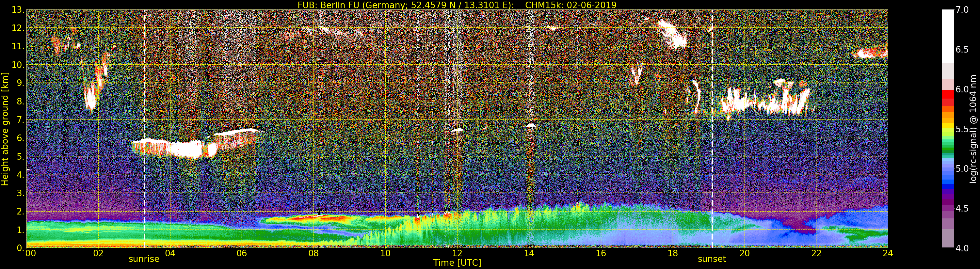
Task: Click the colorbar value '5.5'
Action: 962,129
